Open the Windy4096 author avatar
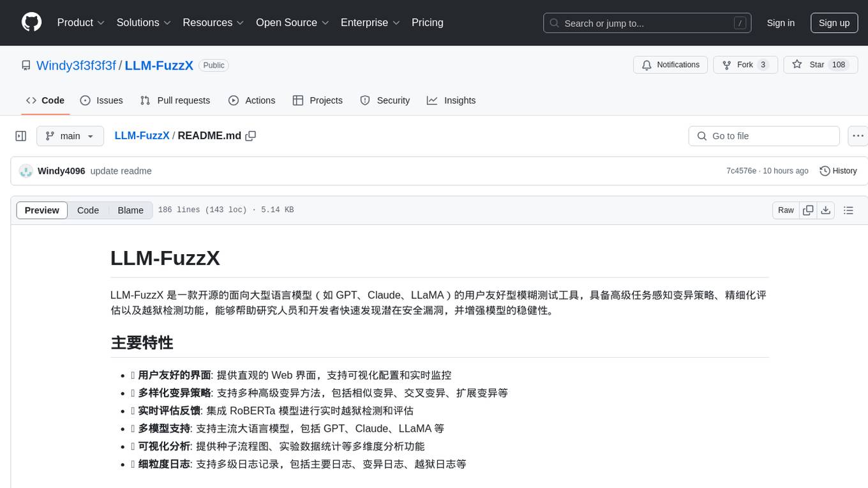The height and width of the screenshot is (488, 868). pos(26,171)
